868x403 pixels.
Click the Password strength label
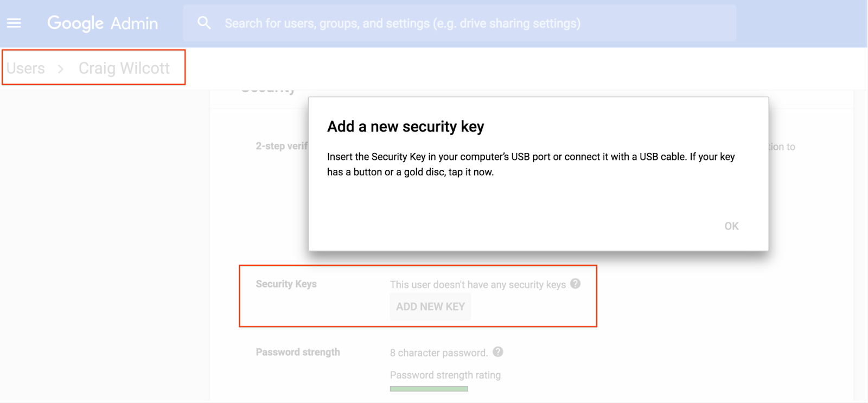pyautogui.click(x=298, y=352)
